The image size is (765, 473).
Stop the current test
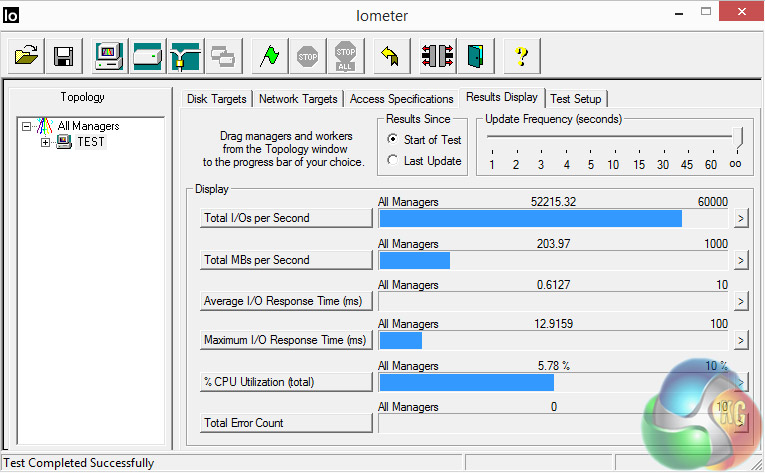click(x=308, y=56)
